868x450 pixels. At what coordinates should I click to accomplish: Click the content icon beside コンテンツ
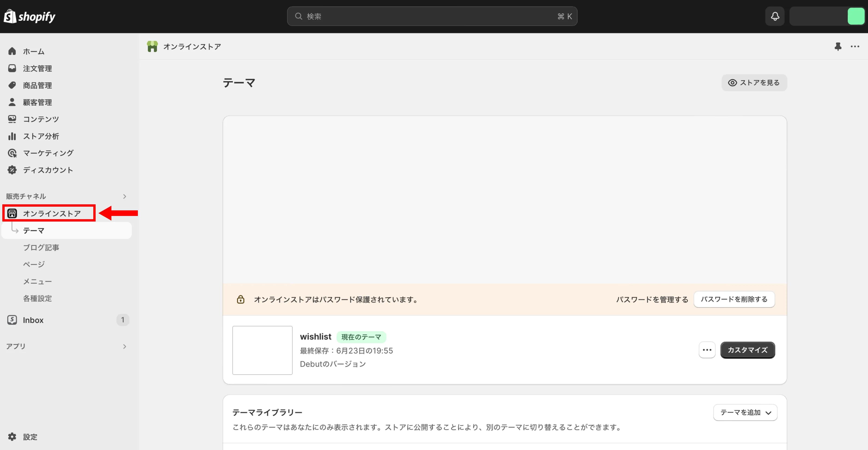12,119
